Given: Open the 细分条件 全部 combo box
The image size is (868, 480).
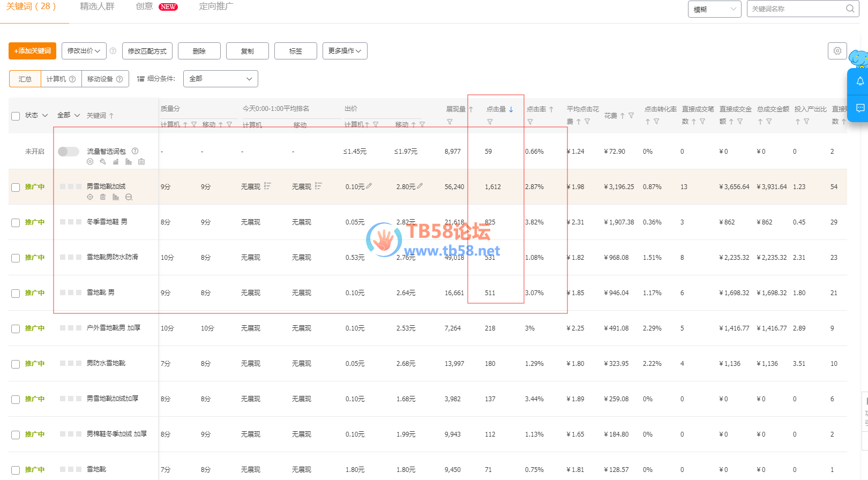Looking at the screenshot, I should tap(220, 79).
